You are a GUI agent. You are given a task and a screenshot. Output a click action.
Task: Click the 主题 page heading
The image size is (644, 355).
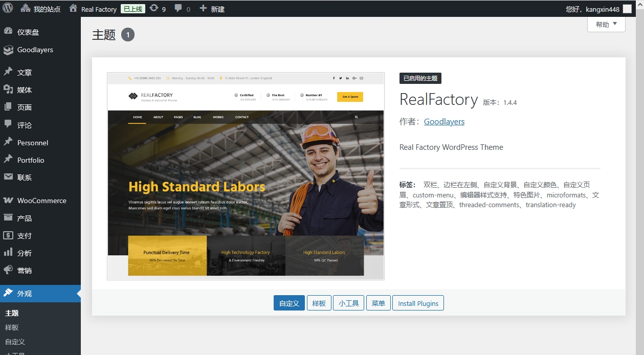click(104, 35)
